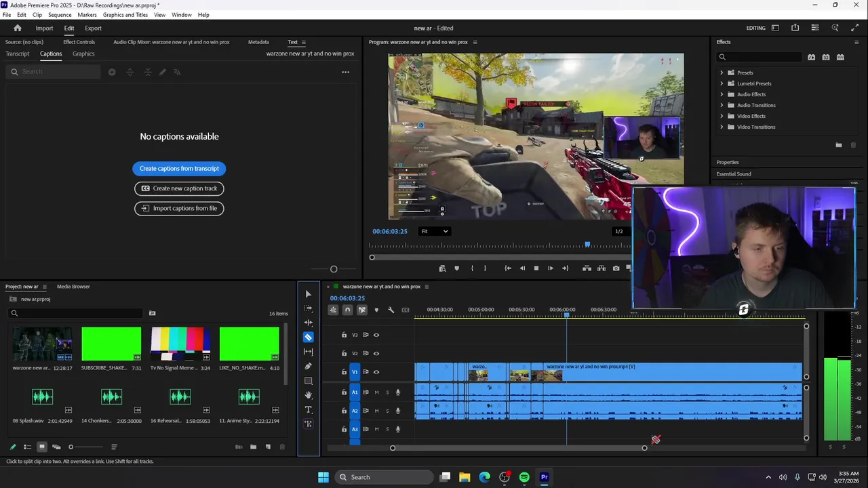This screenshot has width=868, height=488.
Task: Open Program monitor panel menu
Action: 475,42
